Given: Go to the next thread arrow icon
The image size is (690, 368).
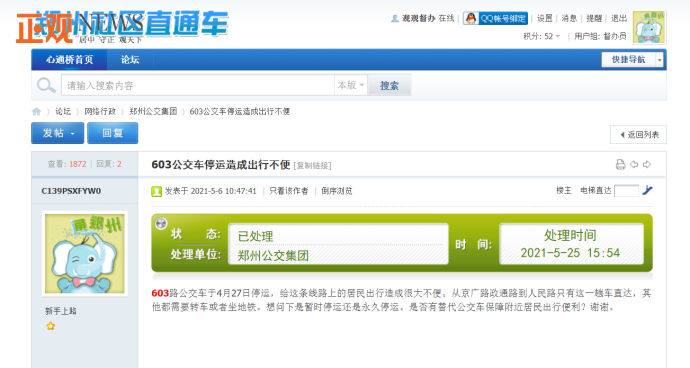Looking at the screenshot, I should 647,164.
